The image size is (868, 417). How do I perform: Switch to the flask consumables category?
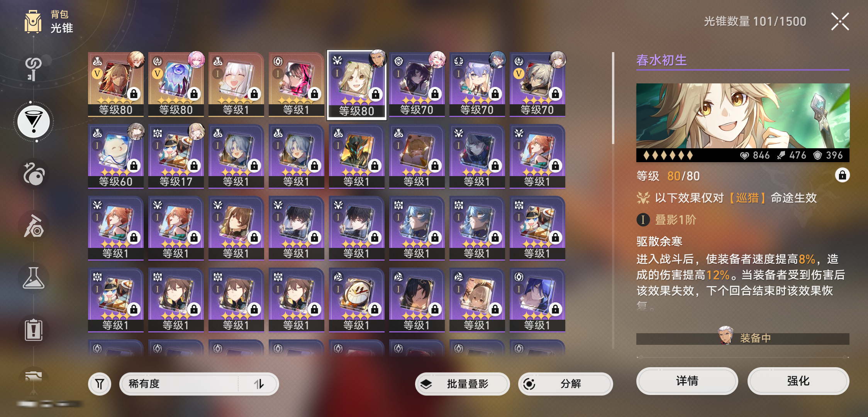tap(34, 278)
